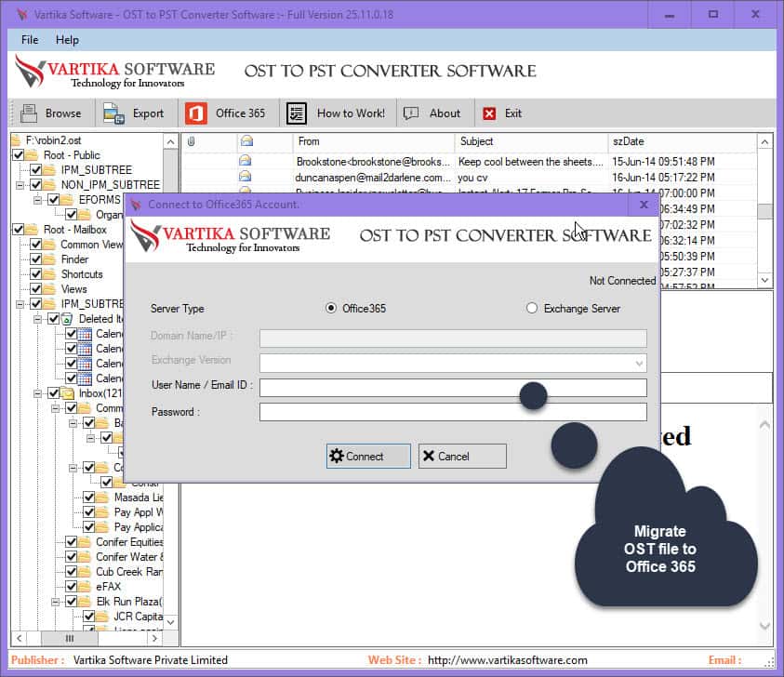Click the email list vertical scrollbar thumb
The width and height of the screenshot is (784, 677).
pos(764,211)
